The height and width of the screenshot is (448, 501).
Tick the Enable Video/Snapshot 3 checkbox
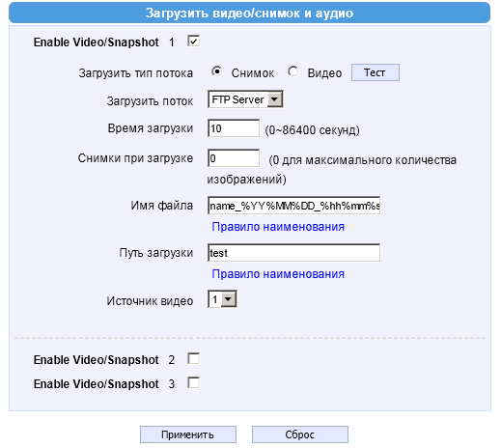coord(193,383)
